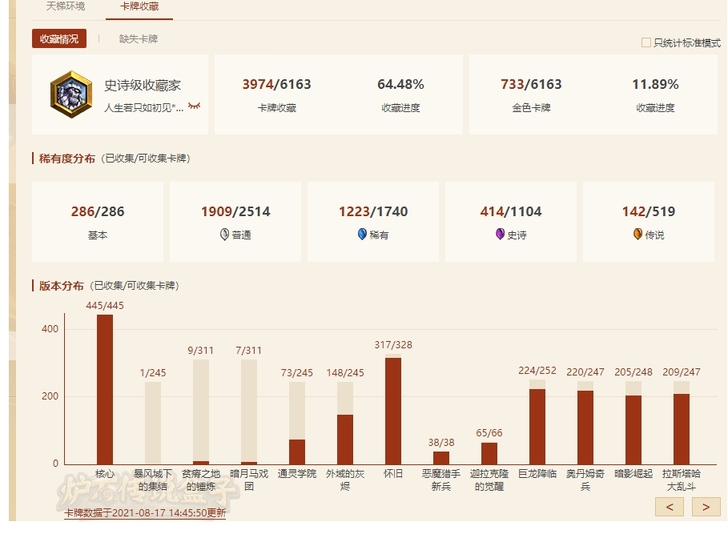Click the 286/286 基本 rarity card
Viewport: 728px width, 546px height.
(x=98, y=221)
